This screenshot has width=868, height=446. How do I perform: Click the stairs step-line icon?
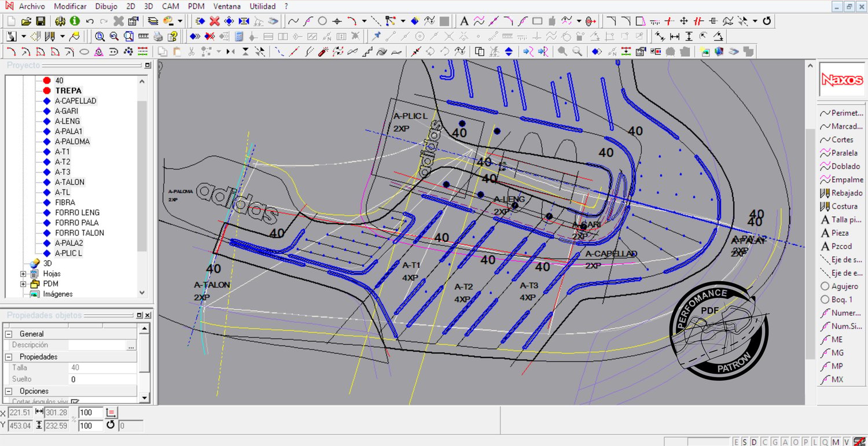tap(367, 51)
